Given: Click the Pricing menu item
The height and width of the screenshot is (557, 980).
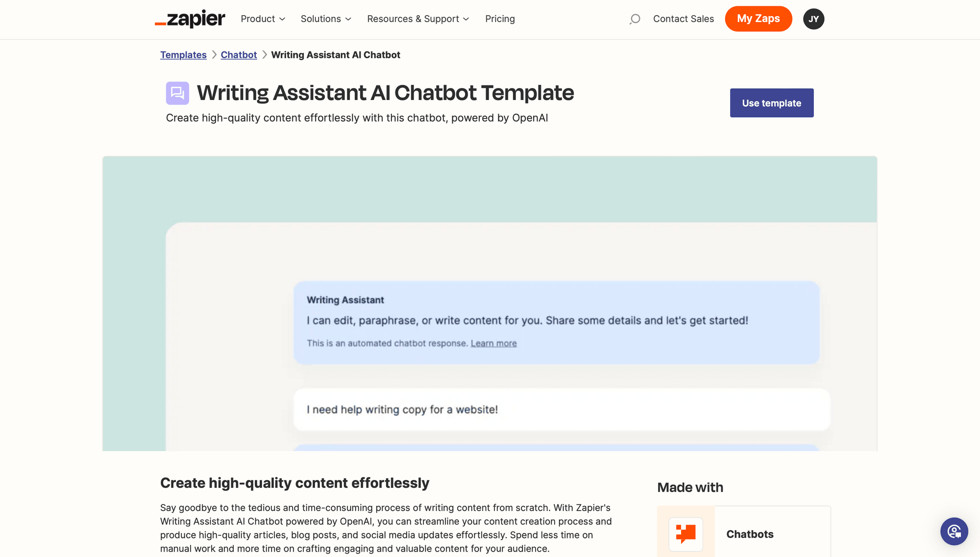Looking at the screenshot, I should coord(500,19).
